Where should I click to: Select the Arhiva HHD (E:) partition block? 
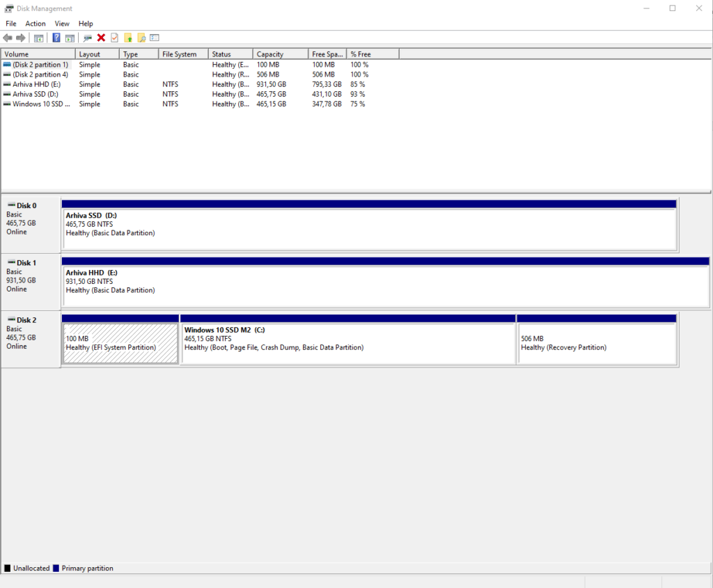[386, 283]
